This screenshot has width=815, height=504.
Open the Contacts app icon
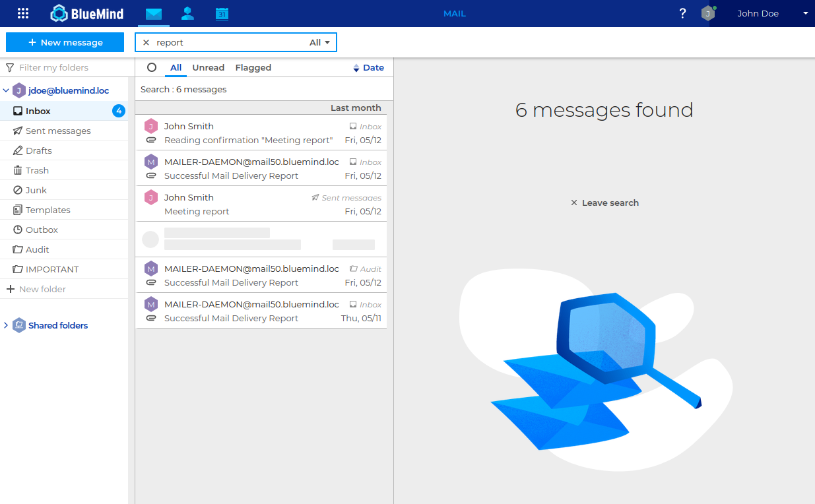coord(187,13)
